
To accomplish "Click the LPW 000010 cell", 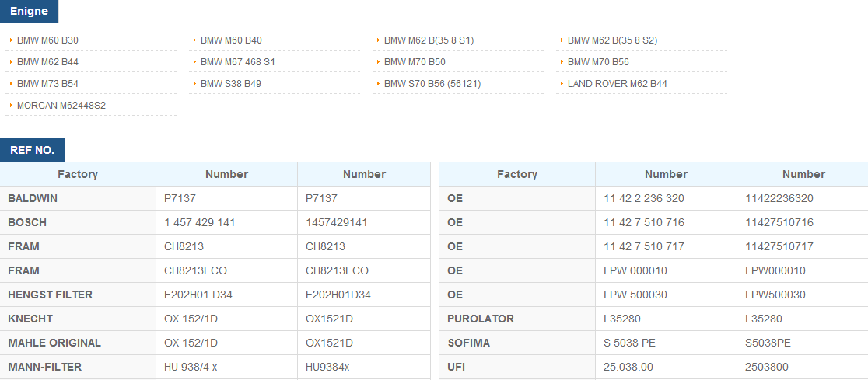I will (666, 270).
